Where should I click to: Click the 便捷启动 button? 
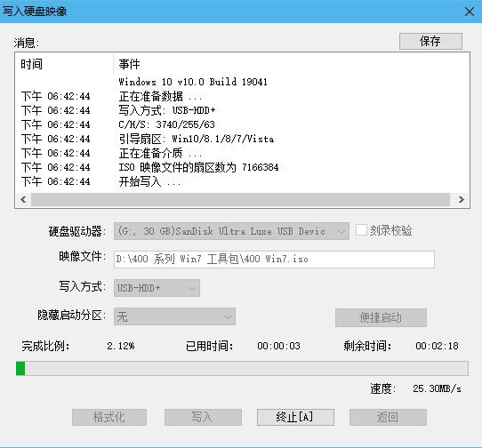click(381, 317)
